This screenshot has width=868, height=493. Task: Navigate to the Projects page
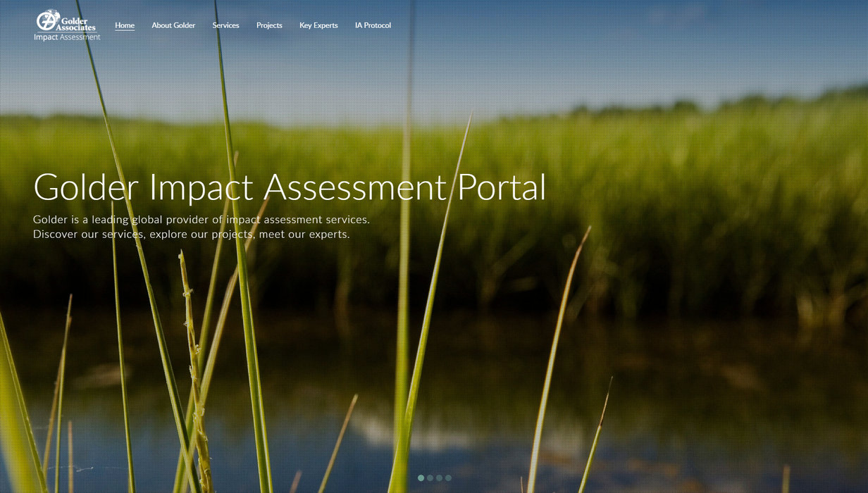[269, 25]
